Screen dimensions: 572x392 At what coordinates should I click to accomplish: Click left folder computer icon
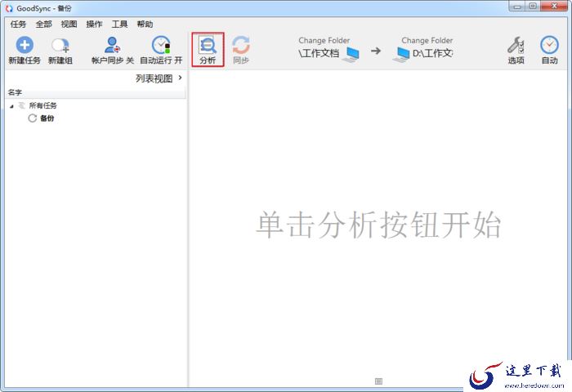coord(351,55)
